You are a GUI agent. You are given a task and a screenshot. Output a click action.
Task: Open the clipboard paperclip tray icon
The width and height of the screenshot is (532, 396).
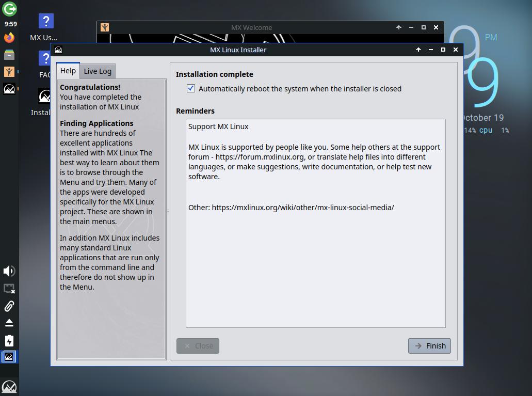point(9,306)
